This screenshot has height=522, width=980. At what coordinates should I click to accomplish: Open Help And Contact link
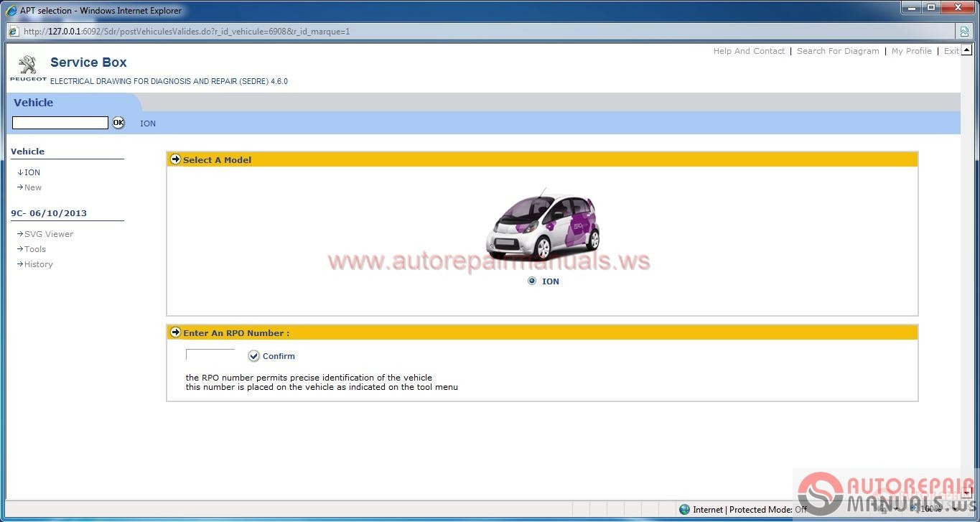(749, 51)
